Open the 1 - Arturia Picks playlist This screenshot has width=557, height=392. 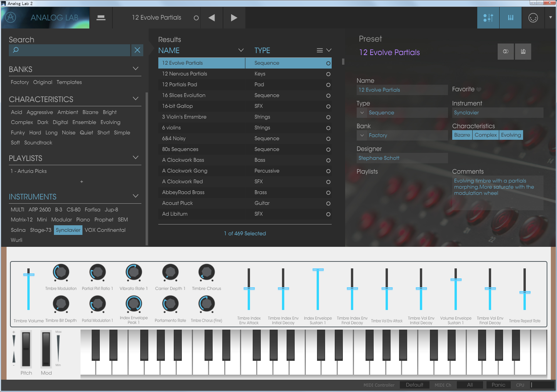(29, 171)
